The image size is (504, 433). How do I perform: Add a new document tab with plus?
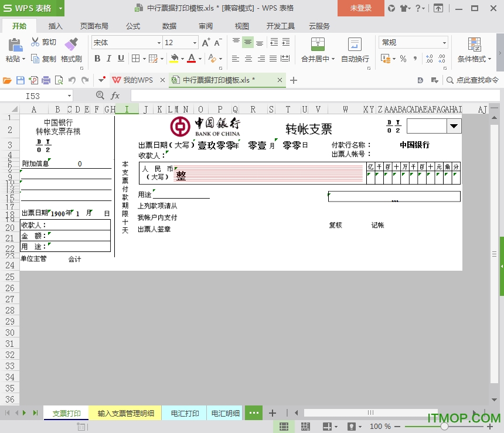point(293,80)
